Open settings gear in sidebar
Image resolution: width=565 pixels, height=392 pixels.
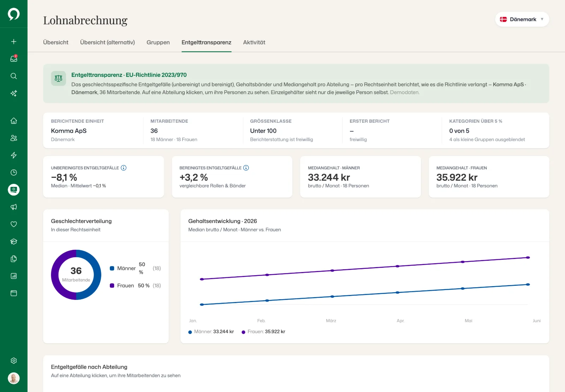[14, 361]
